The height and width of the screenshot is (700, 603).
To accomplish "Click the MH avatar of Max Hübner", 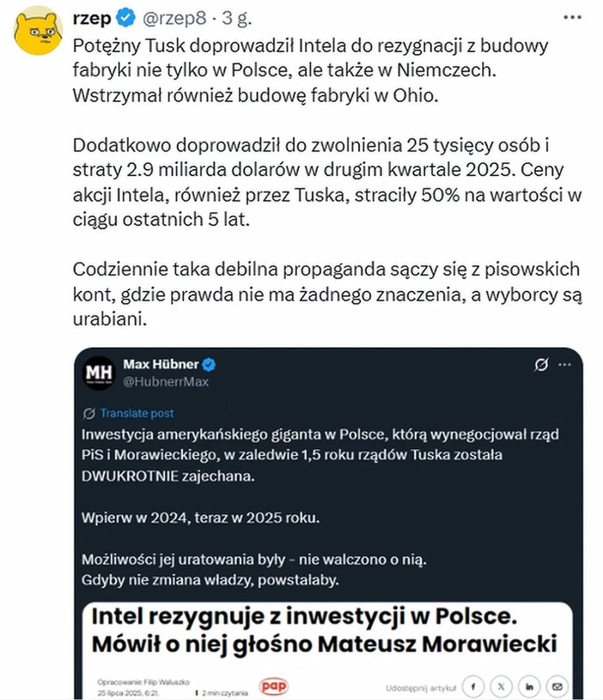I will (x=99, y=373).
